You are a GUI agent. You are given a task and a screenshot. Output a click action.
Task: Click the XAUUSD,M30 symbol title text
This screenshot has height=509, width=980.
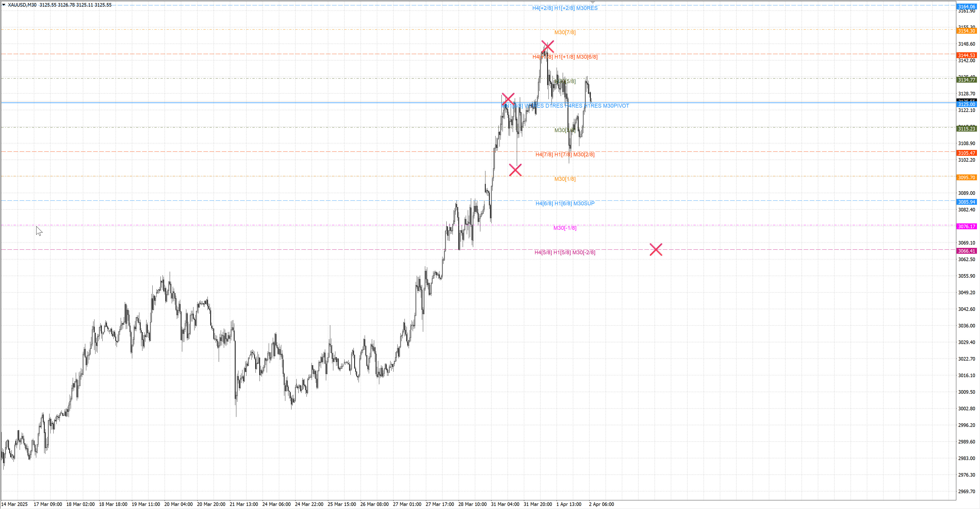pyautogui.click(x=22, y=5)
